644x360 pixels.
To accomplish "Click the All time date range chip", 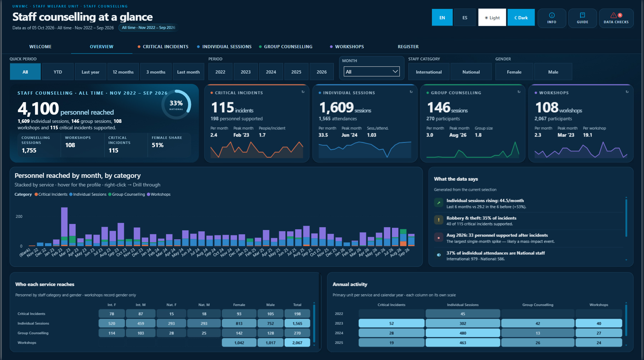I will (x=149, y=27).
